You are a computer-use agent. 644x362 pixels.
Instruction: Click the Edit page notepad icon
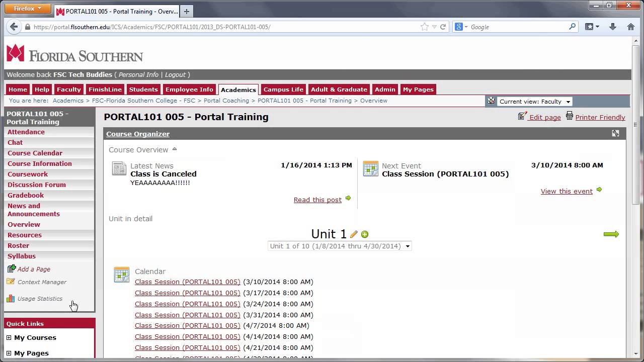(x=522, y=116)
